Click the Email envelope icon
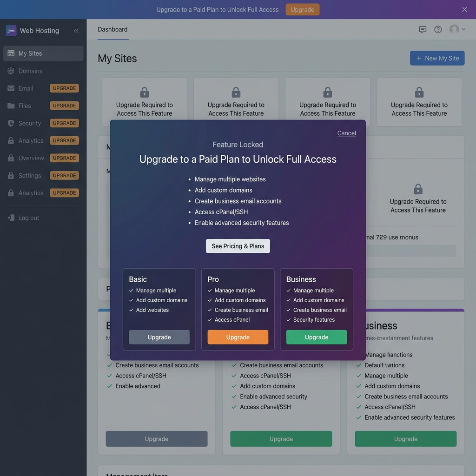The width and height of the screenshot is (476, 476). [11, 88]
